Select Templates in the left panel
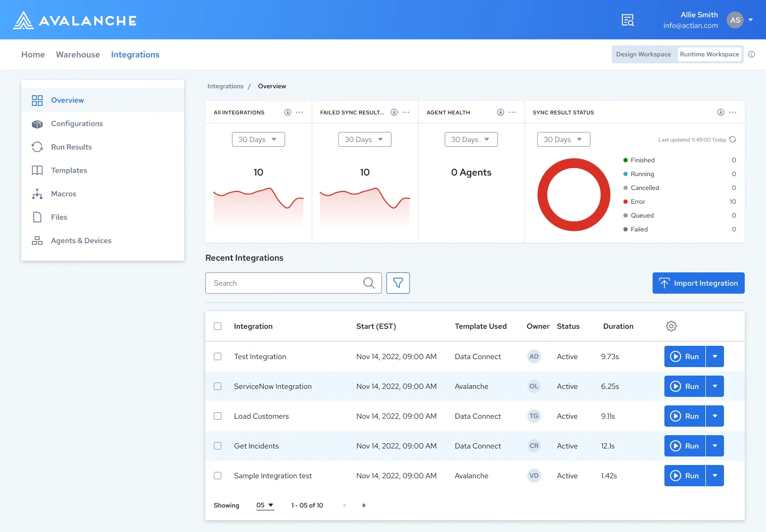766x532 pixels. 69,170
